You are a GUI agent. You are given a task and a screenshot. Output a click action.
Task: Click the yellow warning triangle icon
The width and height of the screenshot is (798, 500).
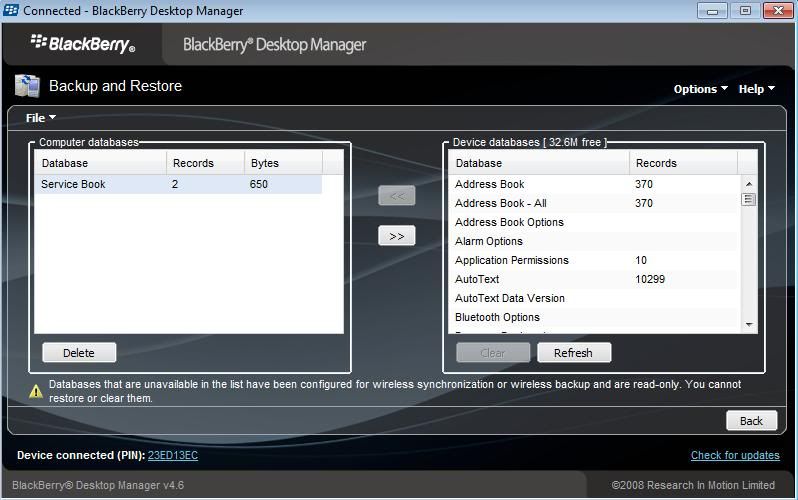pyautogui.click(x=36, y=391)
